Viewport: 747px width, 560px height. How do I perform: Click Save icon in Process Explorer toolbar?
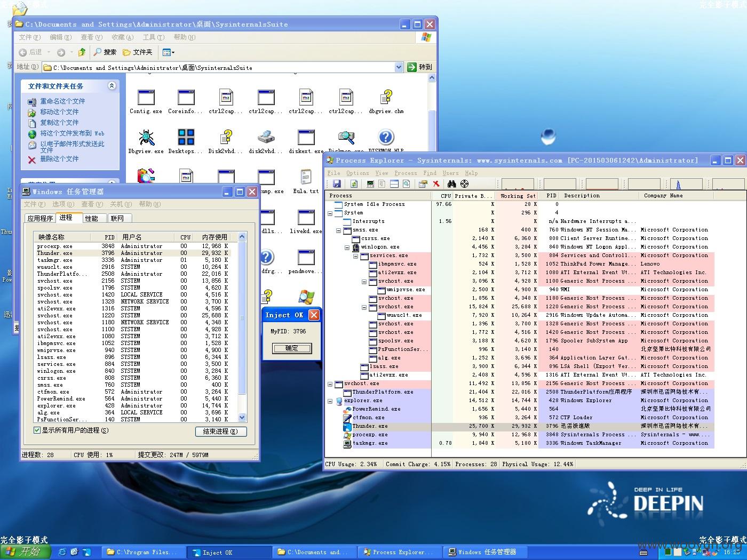[x=337, y=184]
